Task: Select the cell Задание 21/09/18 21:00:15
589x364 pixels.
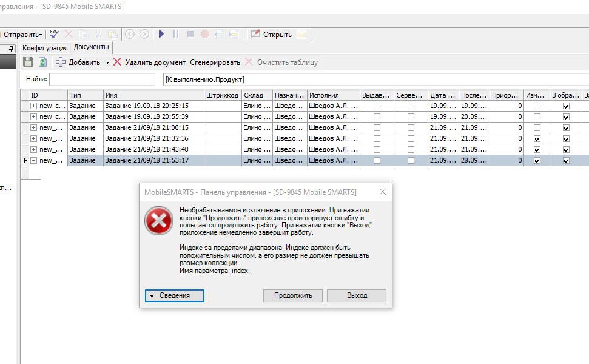Action: click(x=153, y=128)
